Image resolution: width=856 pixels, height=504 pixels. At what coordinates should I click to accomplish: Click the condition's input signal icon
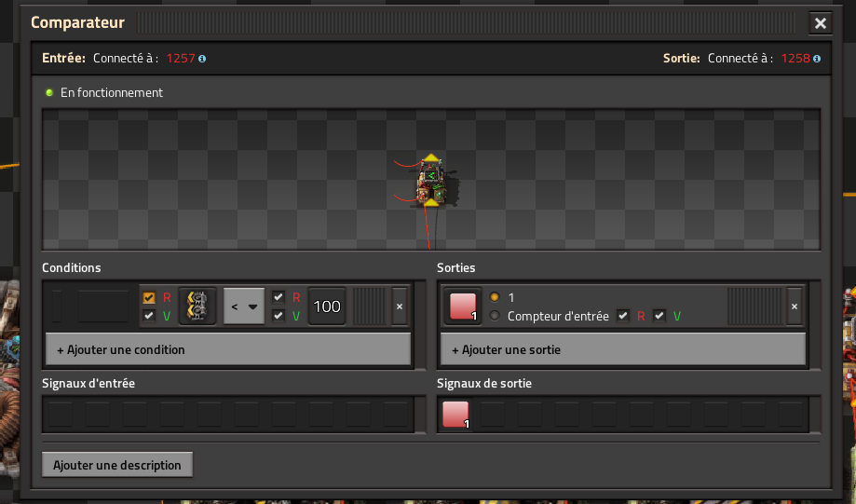click(x=197, y=306)
